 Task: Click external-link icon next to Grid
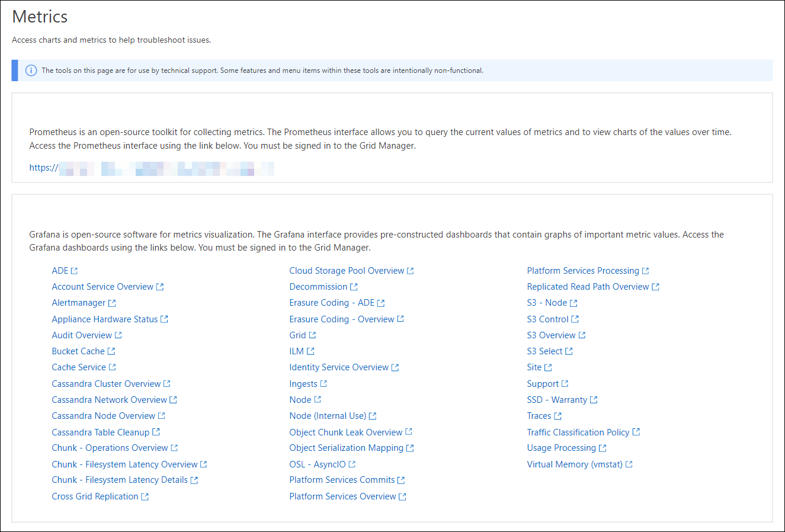[x=312, y=335]
